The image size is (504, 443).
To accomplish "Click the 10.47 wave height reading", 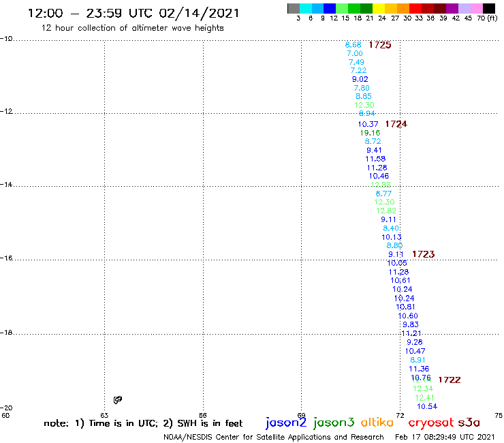I will [x=415, y=351].
